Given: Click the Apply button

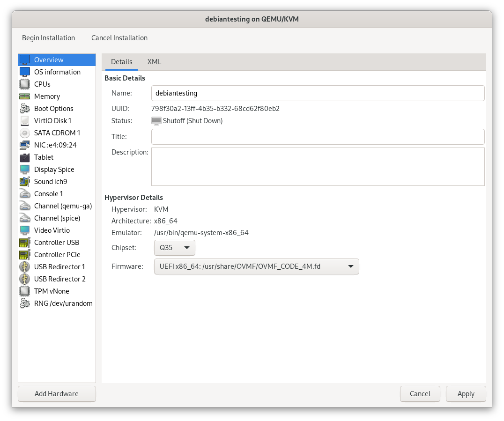Looking at the screenshot, I should pyautogui.click(x=466, y=394).
